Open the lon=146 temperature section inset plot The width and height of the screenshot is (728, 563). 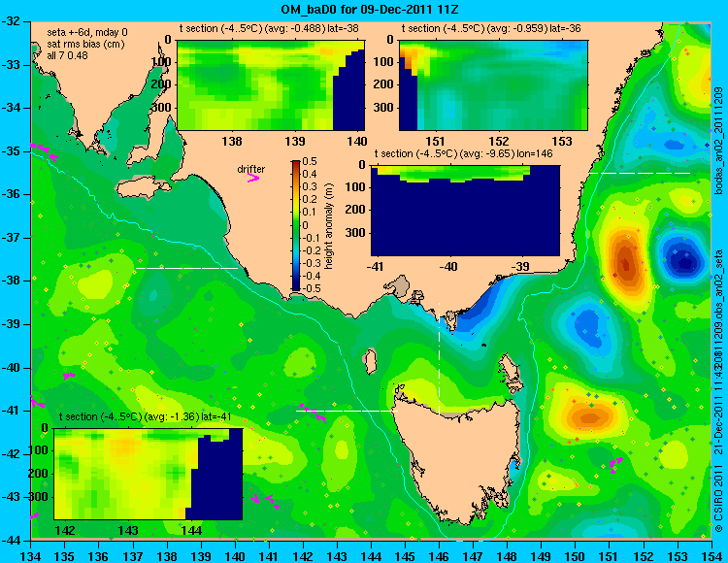pos(465,211)
